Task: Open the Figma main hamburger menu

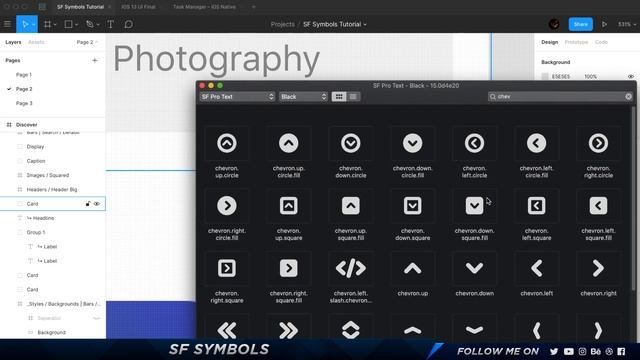Action: 7,24
